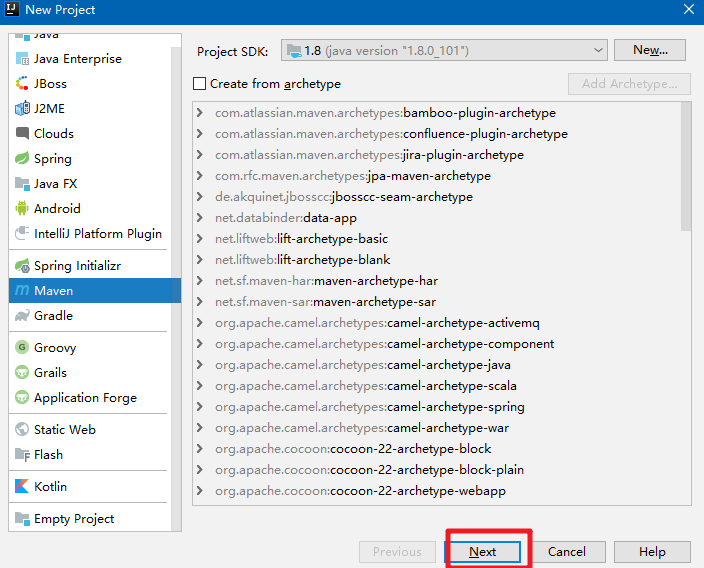Select camel-archetype-java row

(x=439, y=365)
